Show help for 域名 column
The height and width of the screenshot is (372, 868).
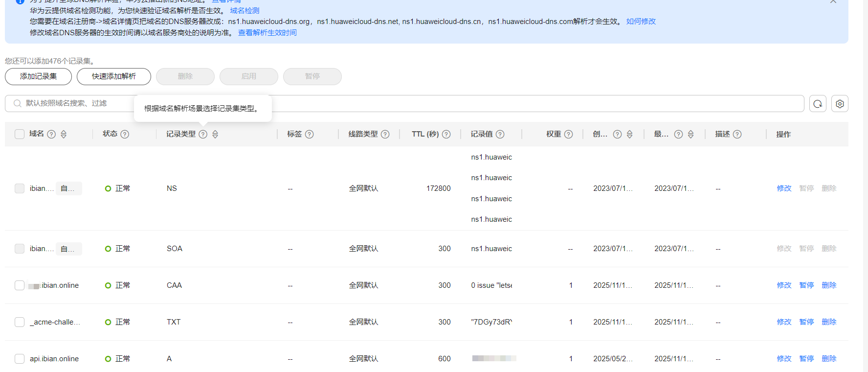tap(51, 134)
